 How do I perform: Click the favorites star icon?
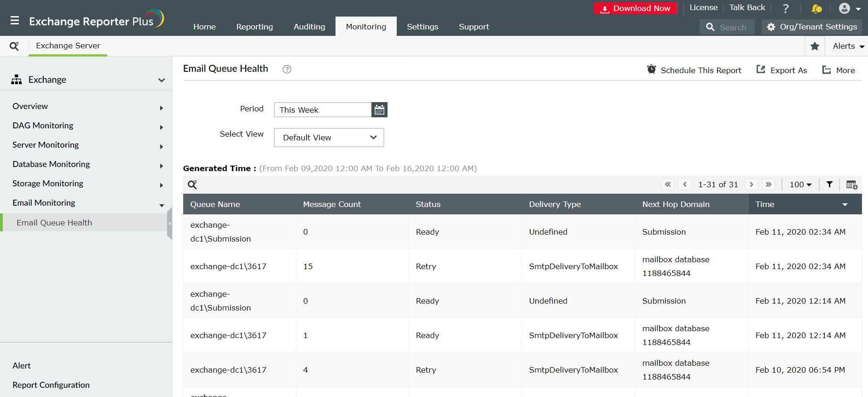click(x=815, y=46)
